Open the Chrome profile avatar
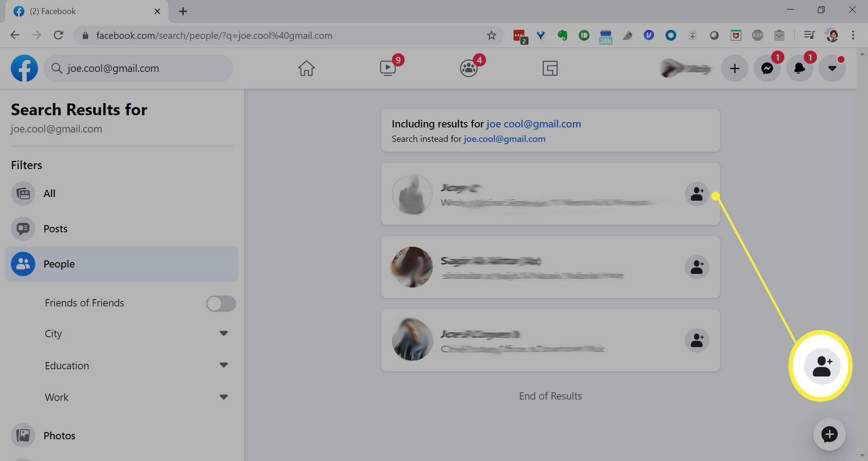This screenshot has height=461, width=868. pyautogui.click(x=831, y=35)
